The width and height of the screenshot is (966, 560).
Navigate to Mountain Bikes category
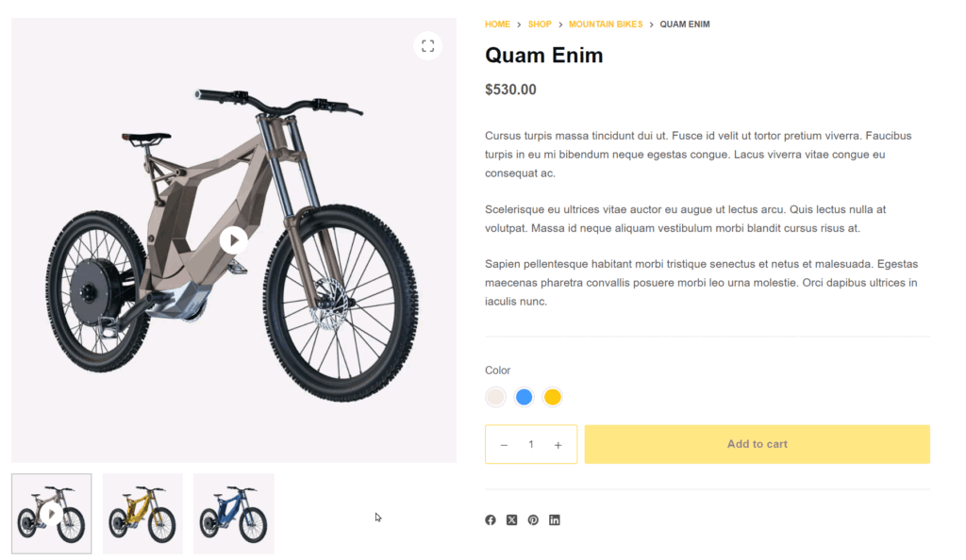pyautogui.click(x=605, y=25)
